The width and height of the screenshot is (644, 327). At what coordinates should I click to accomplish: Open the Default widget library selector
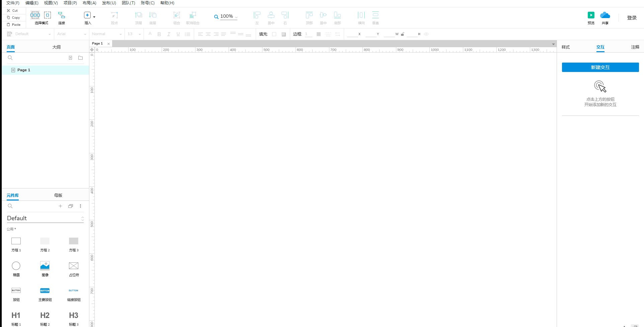[x=46, y=218]
